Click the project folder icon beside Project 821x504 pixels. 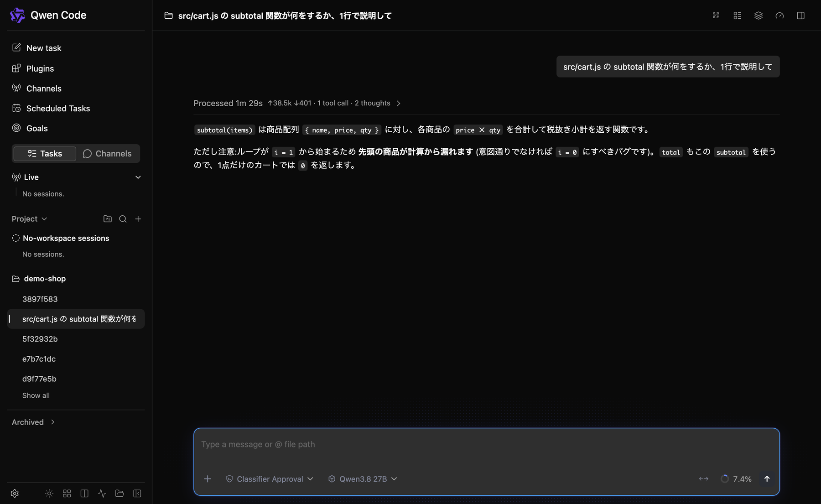(108, 219)
